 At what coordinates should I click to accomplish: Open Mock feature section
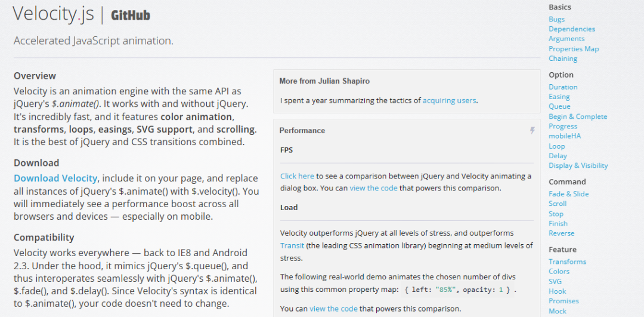tap(558, 311)
